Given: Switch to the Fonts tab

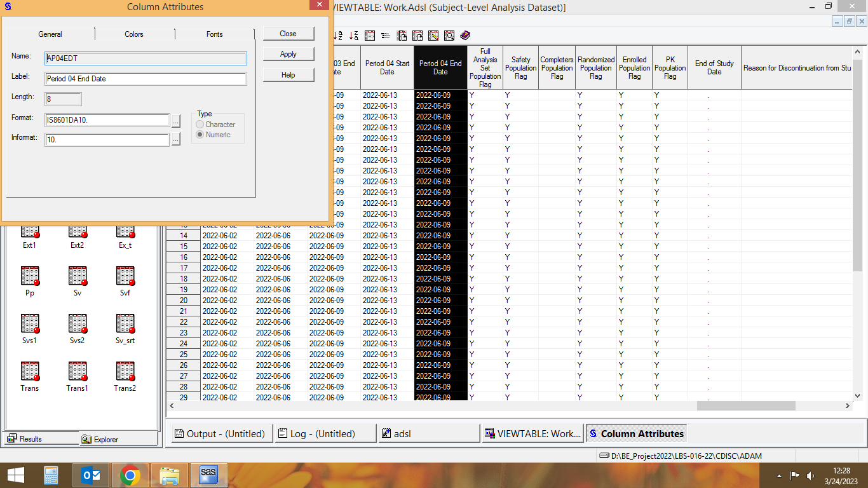Looking at the screenshot, I should (214, 34).
